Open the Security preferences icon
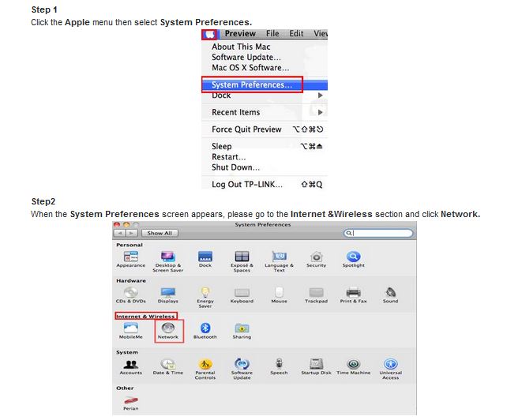Screen dimensions: 522x420 (316, 257)
